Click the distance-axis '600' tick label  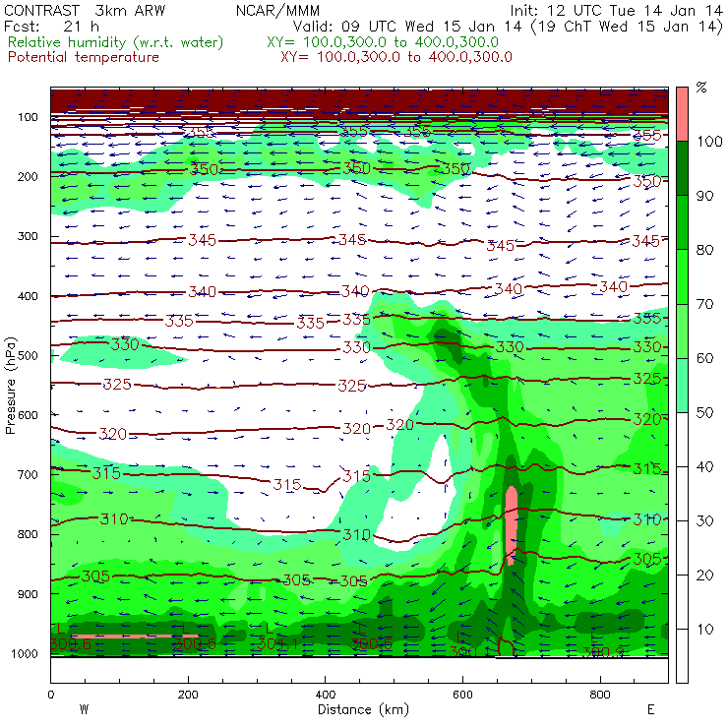463,695
